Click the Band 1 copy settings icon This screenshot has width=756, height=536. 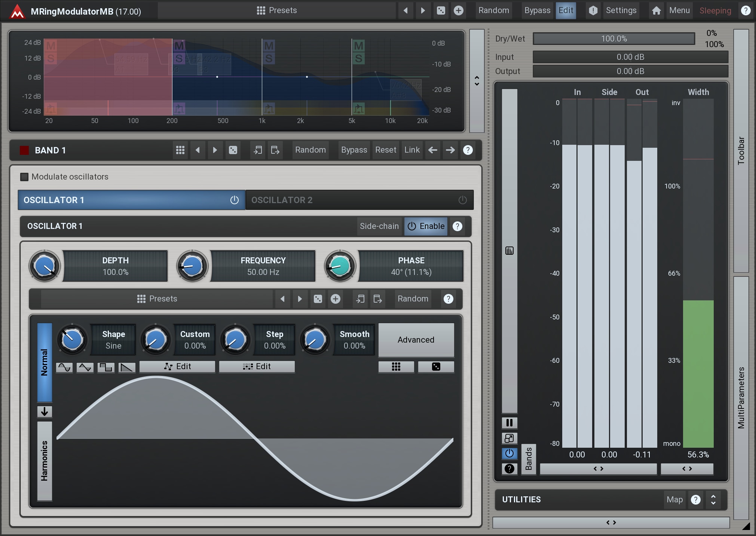point(258,150)
